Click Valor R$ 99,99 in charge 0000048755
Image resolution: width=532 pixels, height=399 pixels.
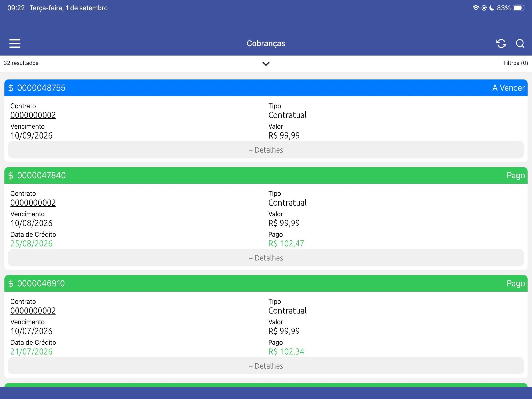click(x=284, y=136)
